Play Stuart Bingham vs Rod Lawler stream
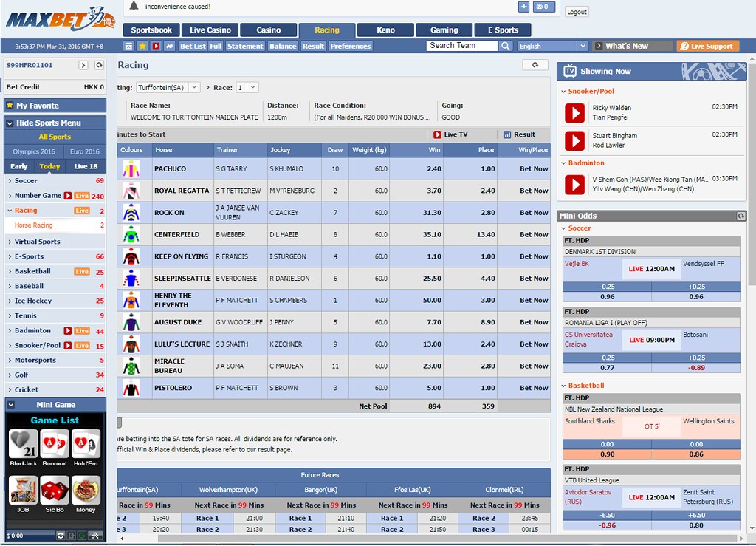The image size is (756, 546). (x=574, y=141)
